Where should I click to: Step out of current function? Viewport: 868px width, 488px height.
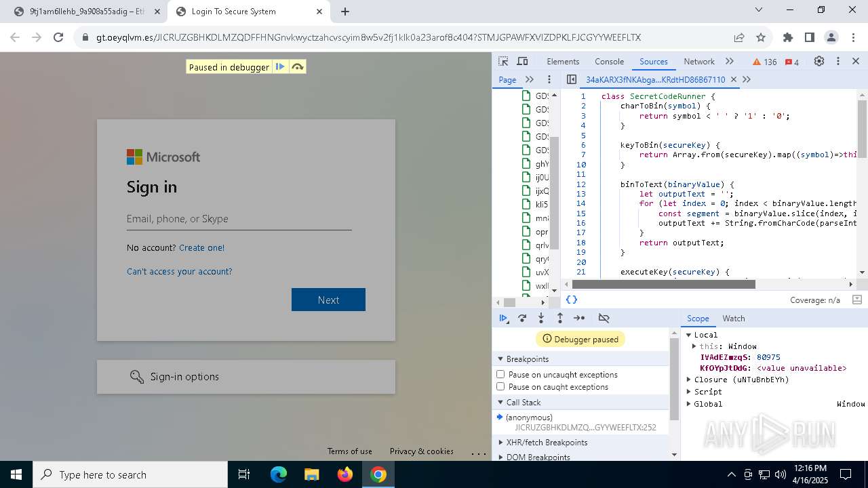coord(560,318)
